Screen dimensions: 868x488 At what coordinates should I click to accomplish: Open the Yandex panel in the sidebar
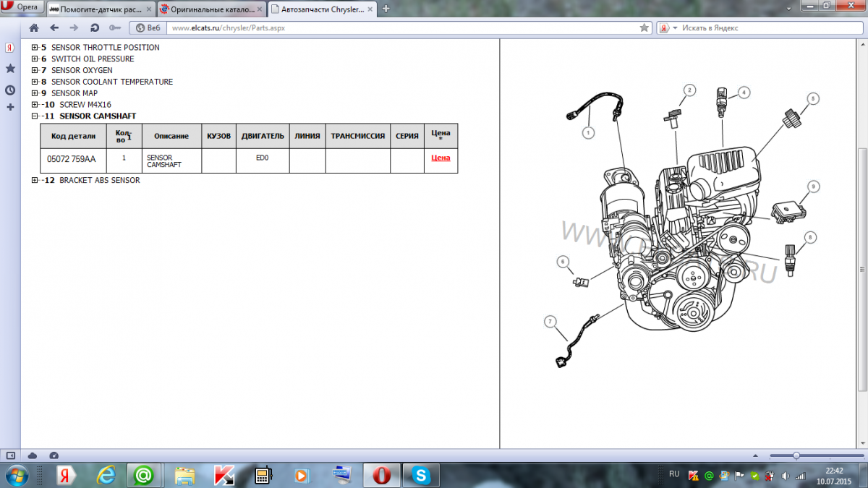coord(10,48)
